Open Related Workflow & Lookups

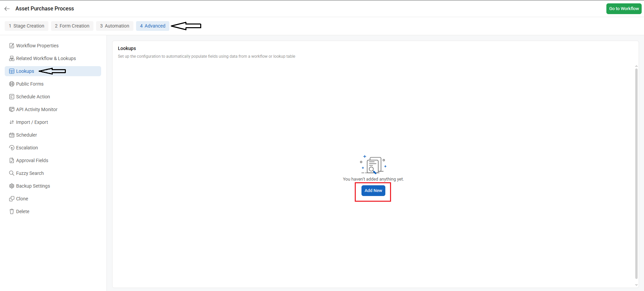(46, 58)
